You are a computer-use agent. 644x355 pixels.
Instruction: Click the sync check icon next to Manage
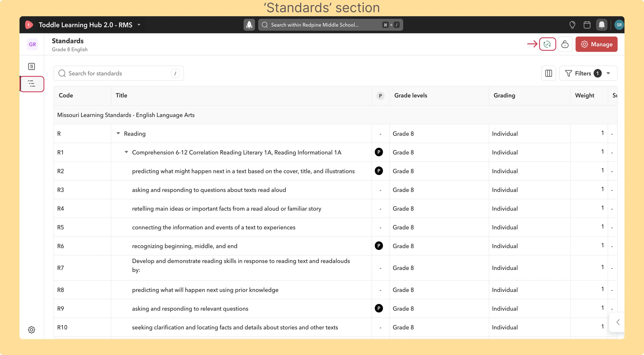pyautogui.click(x=547, y=44)
